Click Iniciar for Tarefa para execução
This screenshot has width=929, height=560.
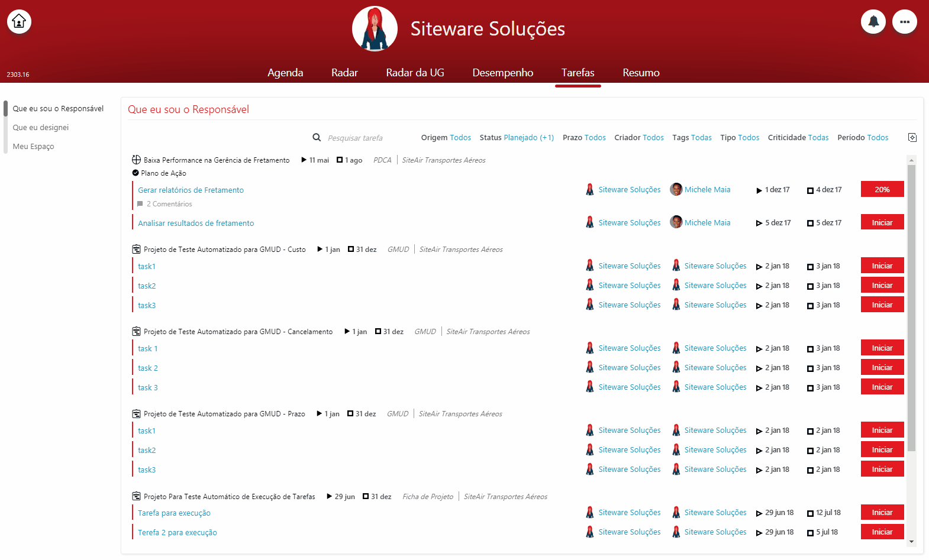[x=882, y=512]
